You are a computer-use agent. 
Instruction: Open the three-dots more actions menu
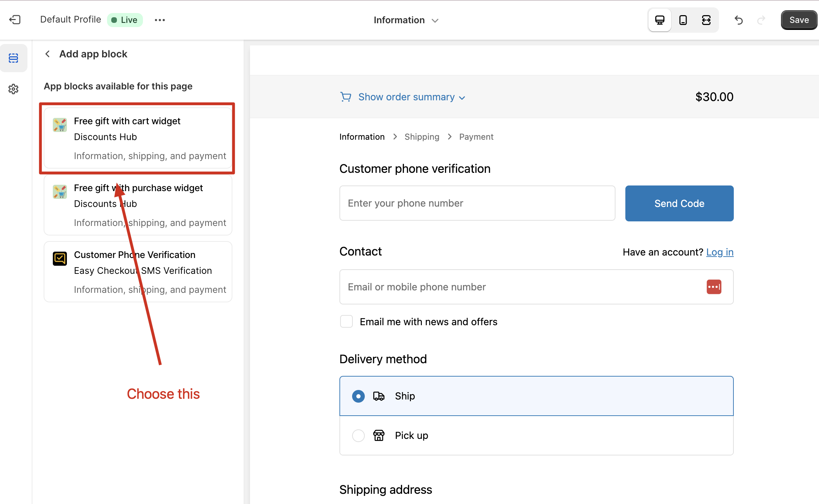tap(160, 20)
